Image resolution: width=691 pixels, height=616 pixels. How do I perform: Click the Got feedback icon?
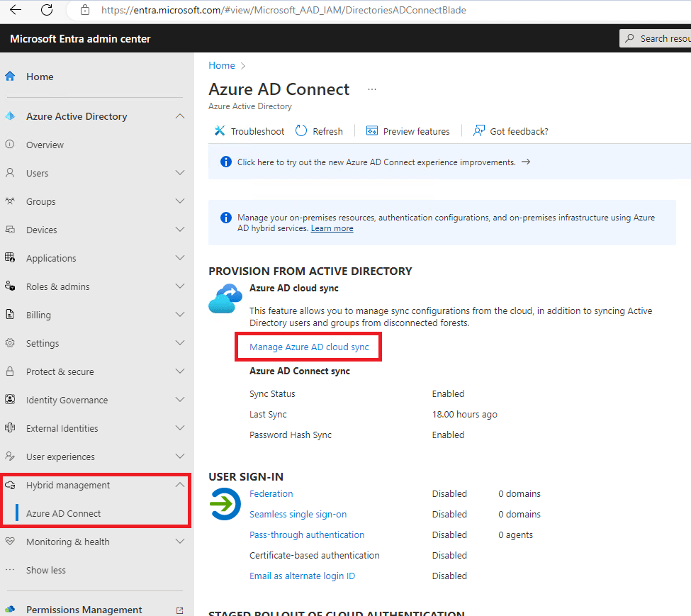tap(479, 131)
